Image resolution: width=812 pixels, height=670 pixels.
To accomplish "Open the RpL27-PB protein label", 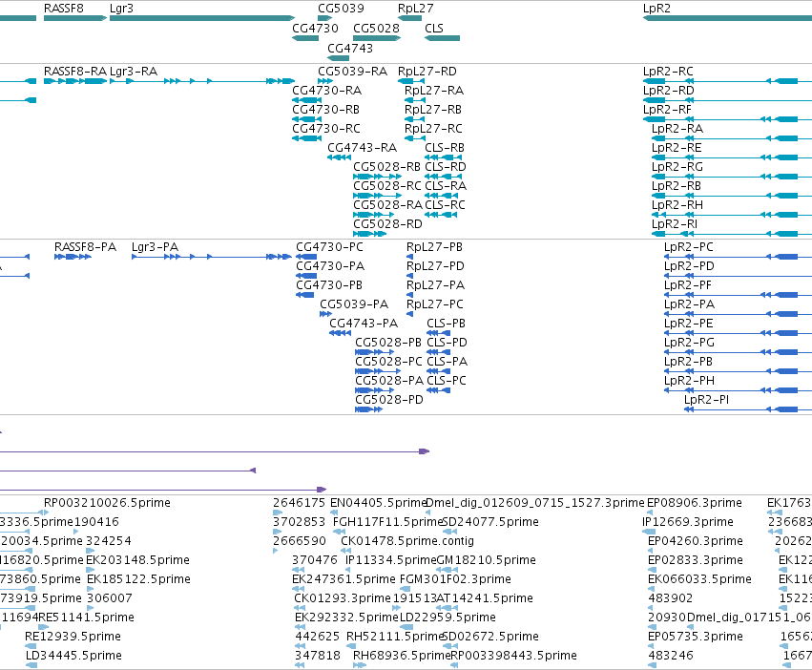I will (434, 246).
